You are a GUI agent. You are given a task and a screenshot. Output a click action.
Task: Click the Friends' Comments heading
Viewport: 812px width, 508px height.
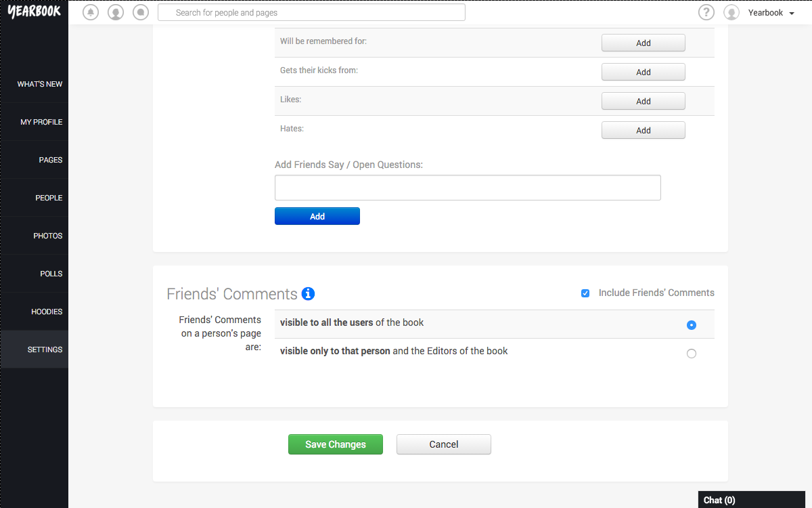[x=232, y=294]
